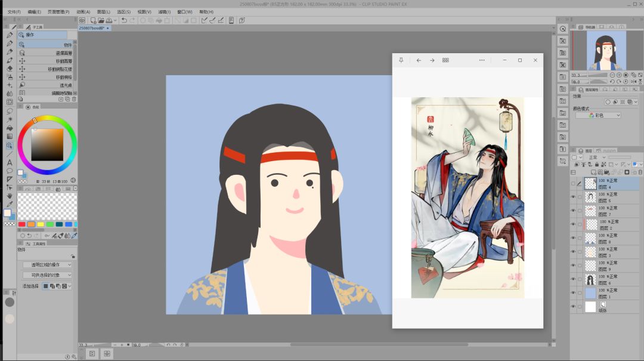Image resolution: width=644 pixels, height=361 pixels.
Task: Click back arrow in reference image viewer
Action: 419,60
